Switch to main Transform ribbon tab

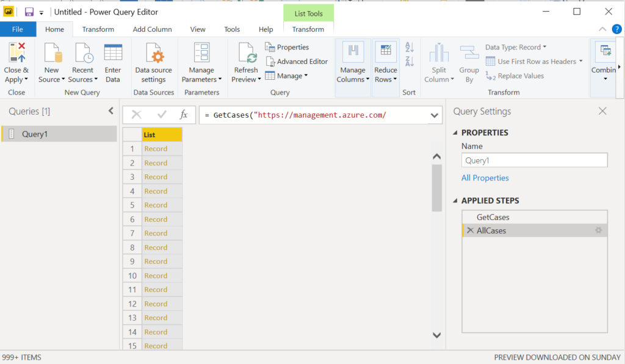98,29
